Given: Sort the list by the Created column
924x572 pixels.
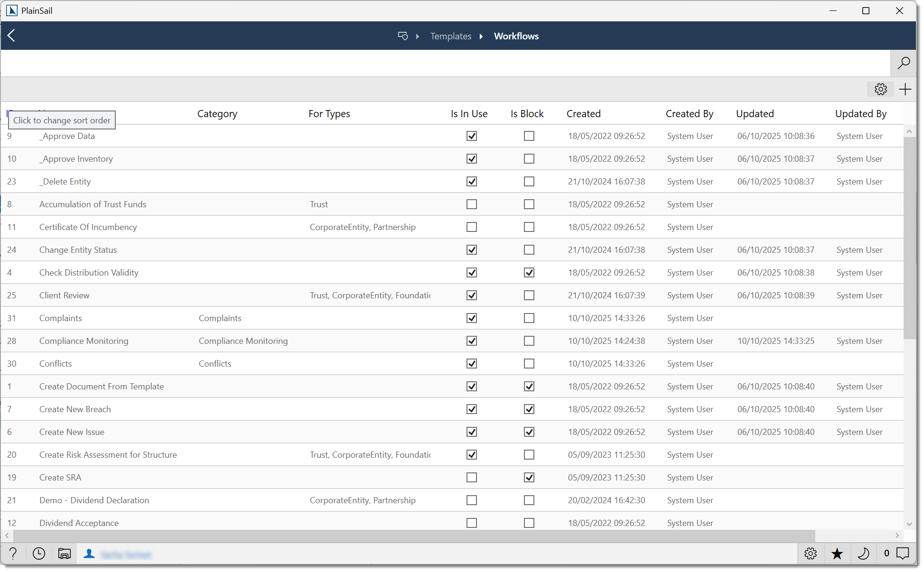Looking at the screenshot, I should [583, 113].
